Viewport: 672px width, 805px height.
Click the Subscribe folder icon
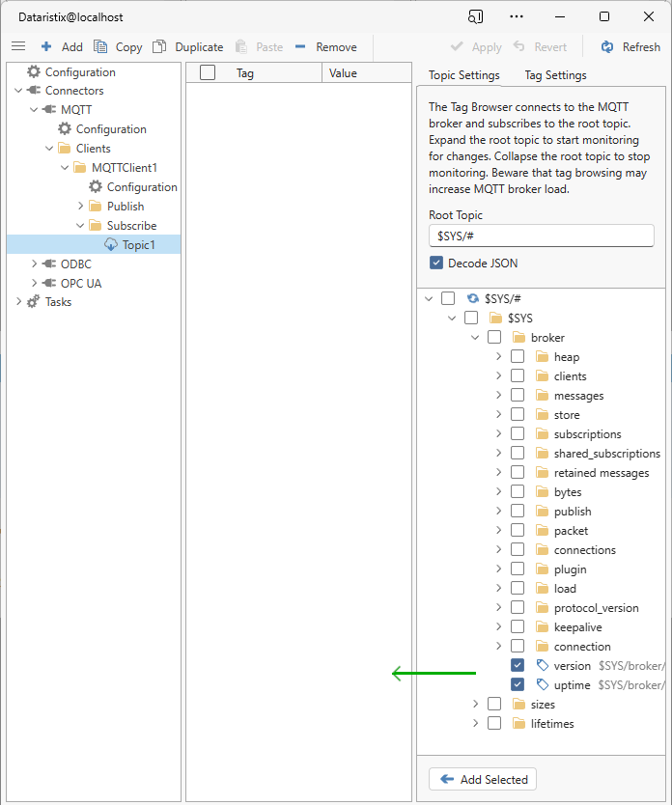(x=96, y=225)
